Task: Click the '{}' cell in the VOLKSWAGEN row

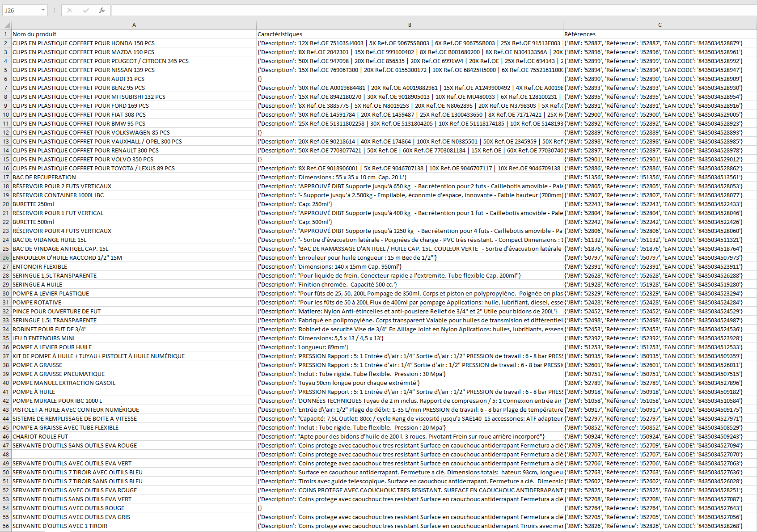Action: (x=410, y=132)
